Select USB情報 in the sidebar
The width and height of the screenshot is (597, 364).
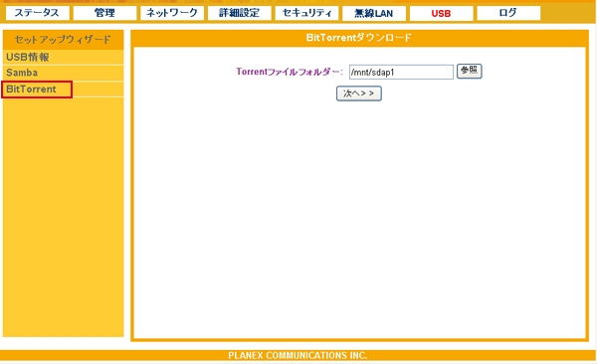click(x=63, y=57)
